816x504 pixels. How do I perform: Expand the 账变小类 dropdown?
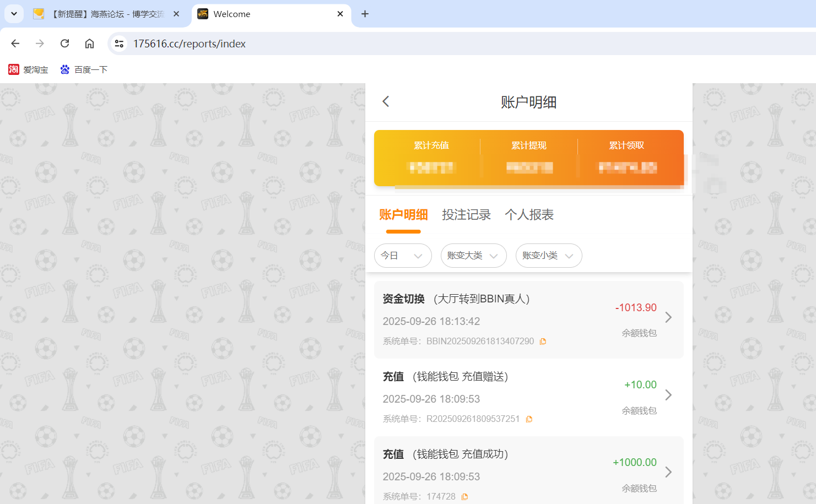click(549, 256)
